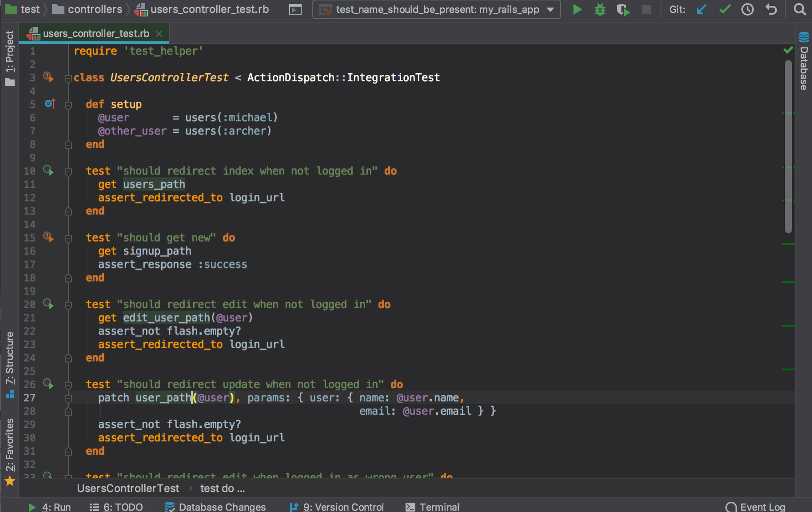Fold the setup method at line 5
The image size is (812, 512).
click(68, 105)
